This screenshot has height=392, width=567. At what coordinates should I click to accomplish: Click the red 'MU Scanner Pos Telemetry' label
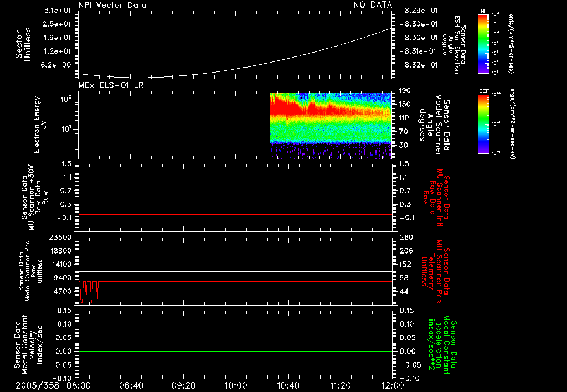[x=435, y=271]
